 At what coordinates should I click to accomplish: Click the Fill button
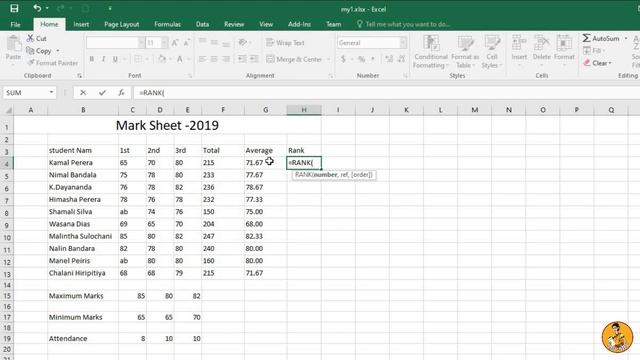click(594, 51)
